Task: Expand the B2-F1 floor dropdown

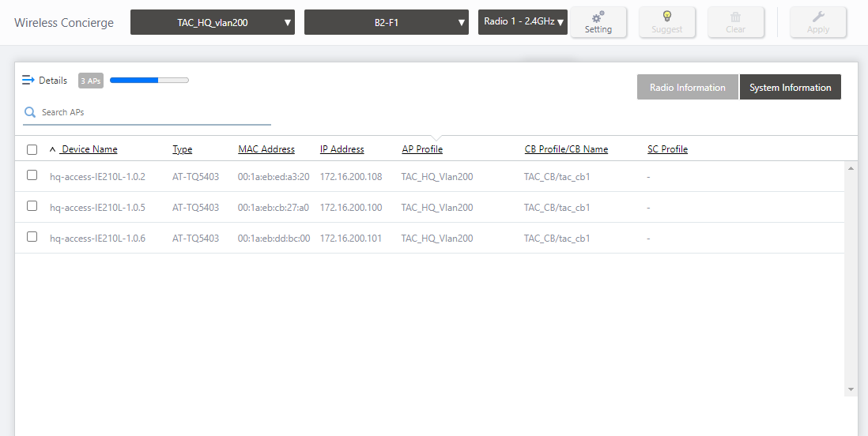Action: (x=387, y=23)
